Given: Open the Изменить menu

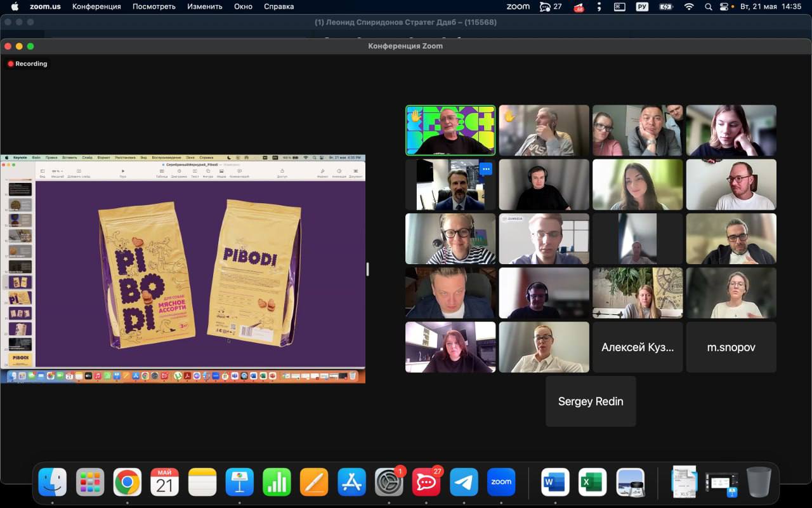Looking at the screenshot, I should pyautogui.click(x=205, y=6).
